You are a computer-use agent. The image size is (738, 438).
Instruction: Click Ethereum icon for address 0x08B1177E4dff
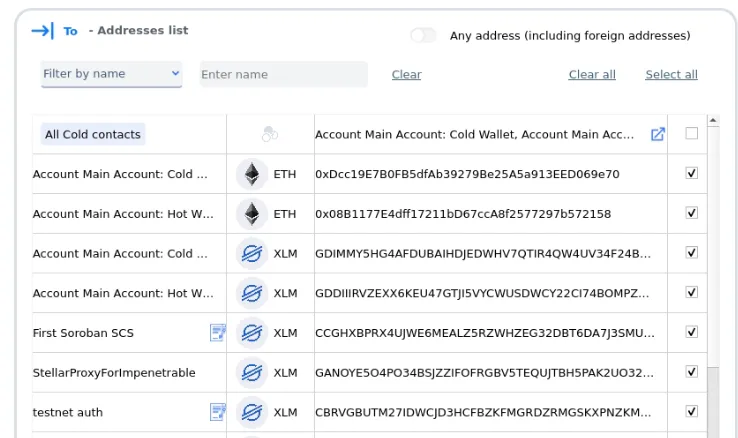click(252, 214)
